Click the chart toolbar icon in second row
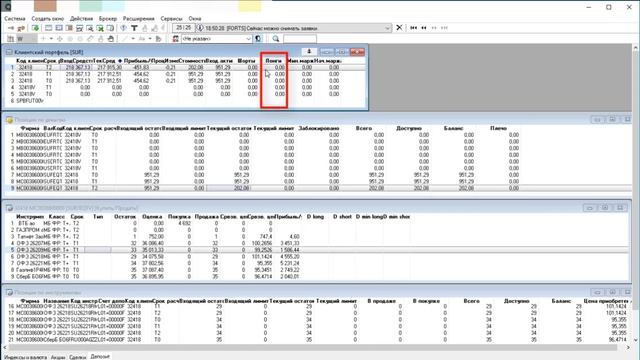Screen dimensions: 640x360 coord(11,39)
